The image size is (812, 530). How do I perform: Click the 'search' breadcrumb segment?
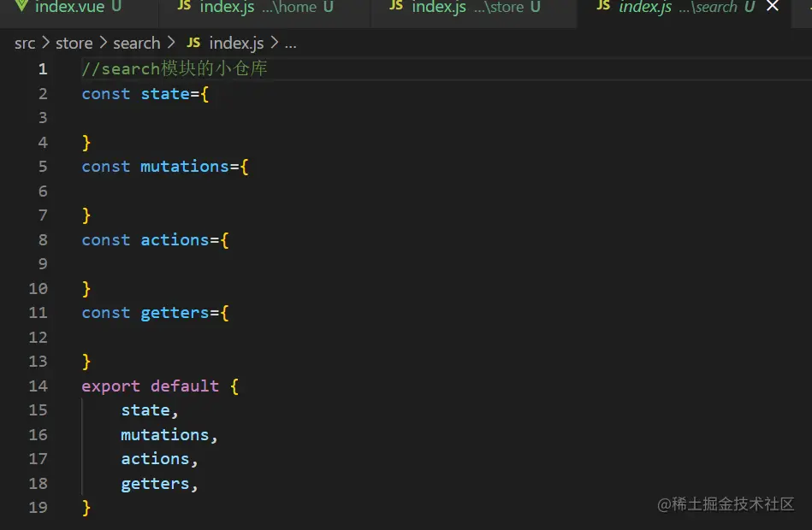tap(137, 44)
